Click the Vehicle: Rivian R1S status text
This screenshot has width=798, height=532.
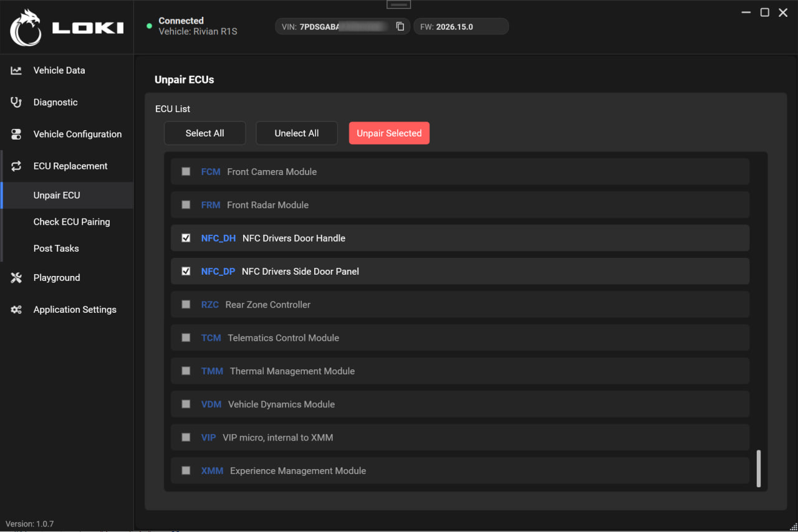198,31
